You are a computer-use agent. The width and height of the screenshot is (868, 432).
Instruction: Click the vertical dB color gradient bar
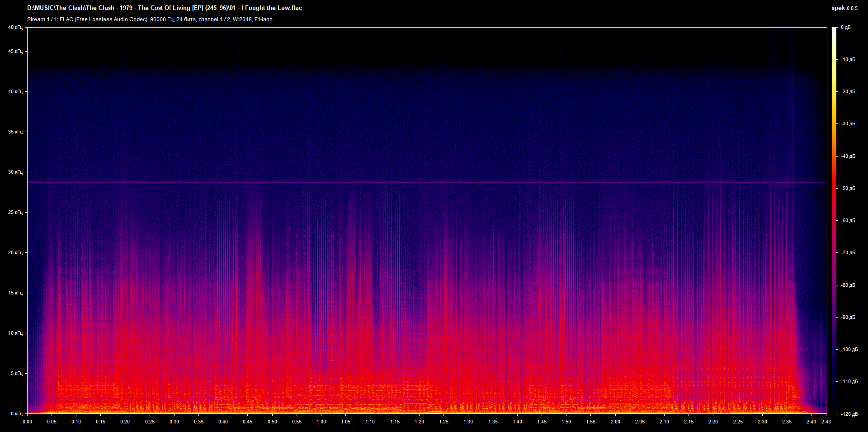coord(834,220)
